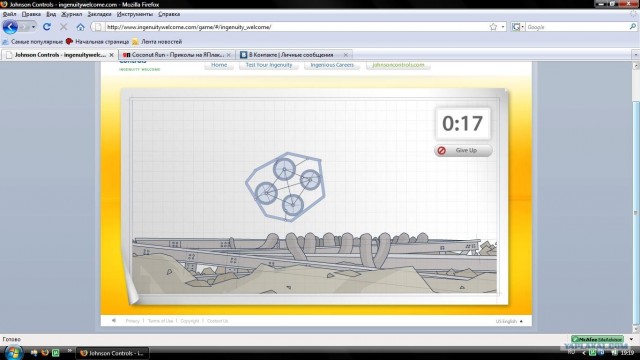Viewport: 640px width, 360px height.
Task: Open the Copyright footer link
Action: point(190,321)
